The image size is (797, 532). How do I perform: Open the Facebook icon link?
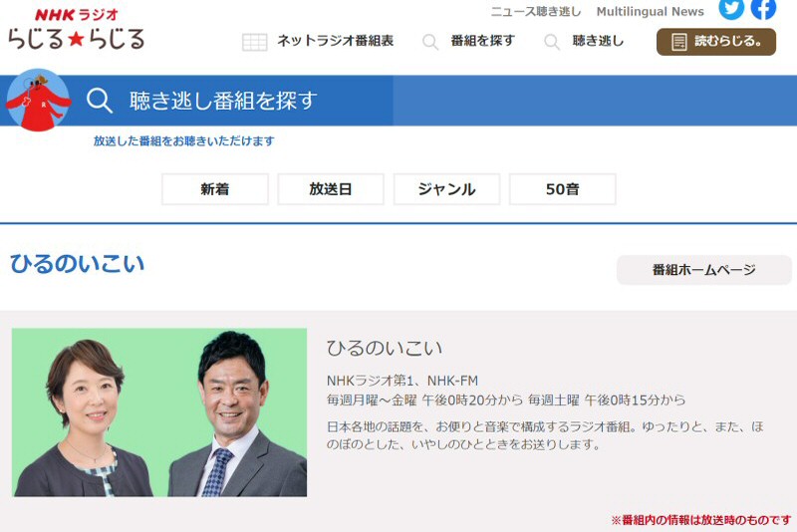pos(763,9)
